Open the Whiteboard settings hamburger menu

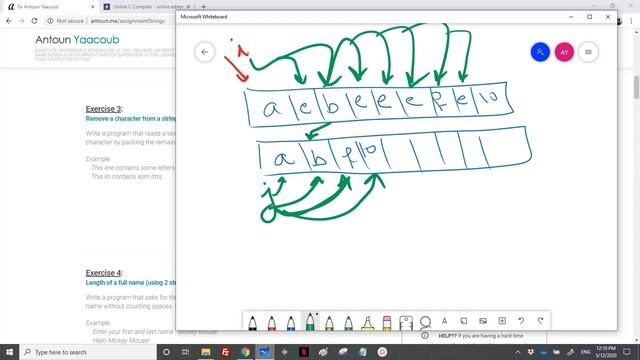(x=588, y=52)
